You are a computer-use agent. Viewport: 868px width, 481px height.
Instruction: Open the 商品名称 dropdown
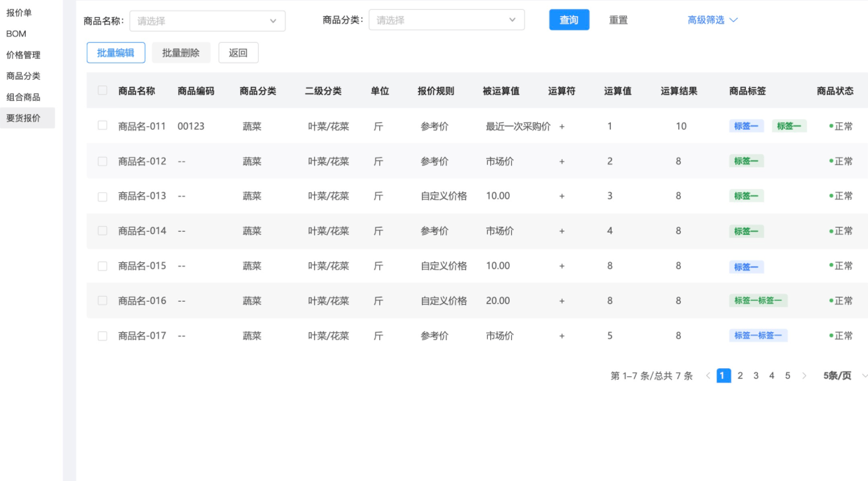pyautogui.click(x=207, y=21)
